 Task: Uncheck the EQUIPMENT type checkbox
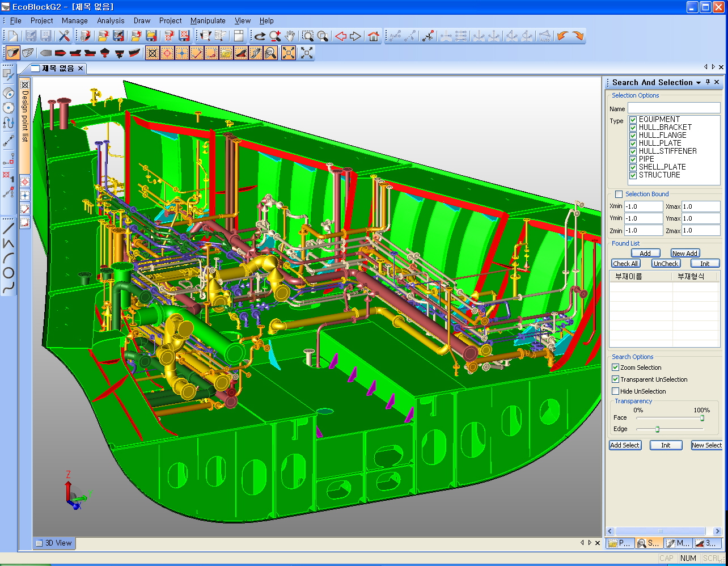tap(633, 120)
